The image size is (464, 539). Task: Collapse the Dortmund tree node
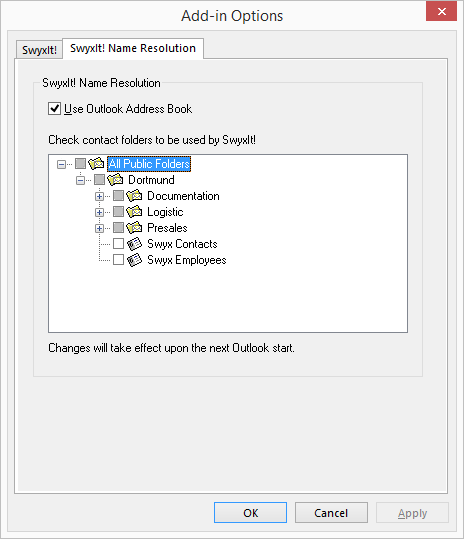point(80,180)
